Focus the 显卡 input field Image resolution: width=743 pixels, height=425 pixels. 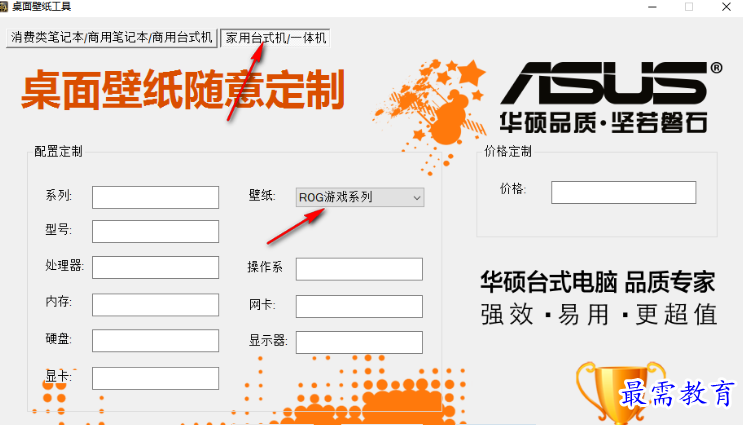(x=155, y=378)
